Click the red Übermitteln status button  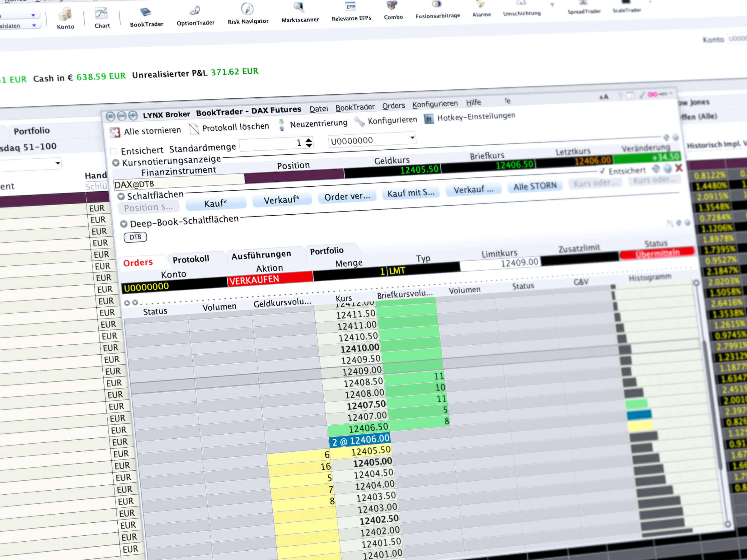pos(657,253)
